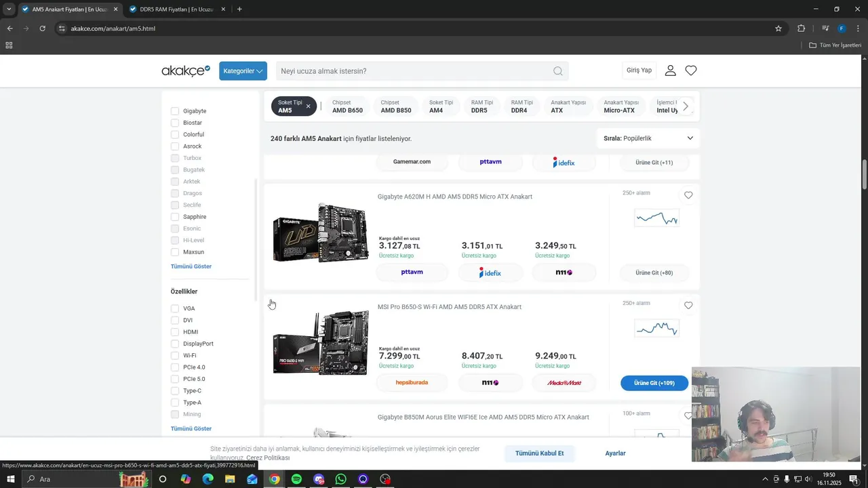This screenshot has height=488, width=868.
Task: Open MSI Pro B650-S motherboard thumbnail
Action: click(321, 343)
